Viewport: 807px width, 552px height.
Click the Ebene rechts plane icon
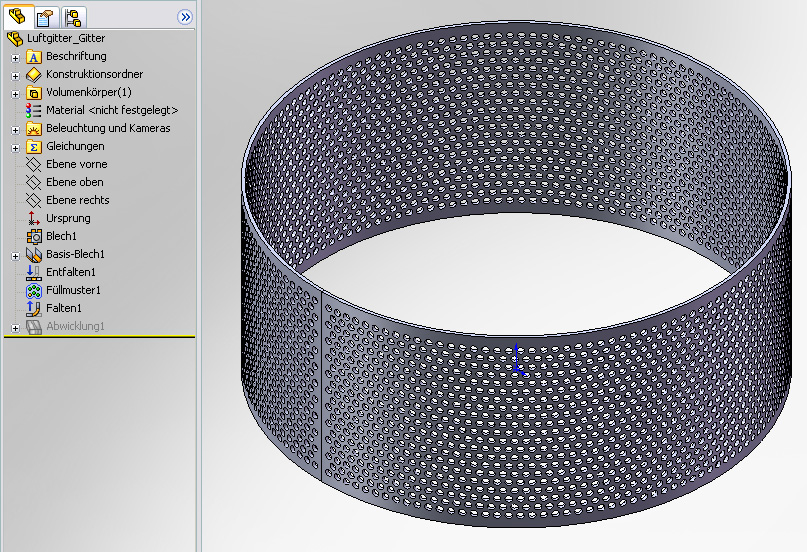pyautogui.click(x=33, y=201)
